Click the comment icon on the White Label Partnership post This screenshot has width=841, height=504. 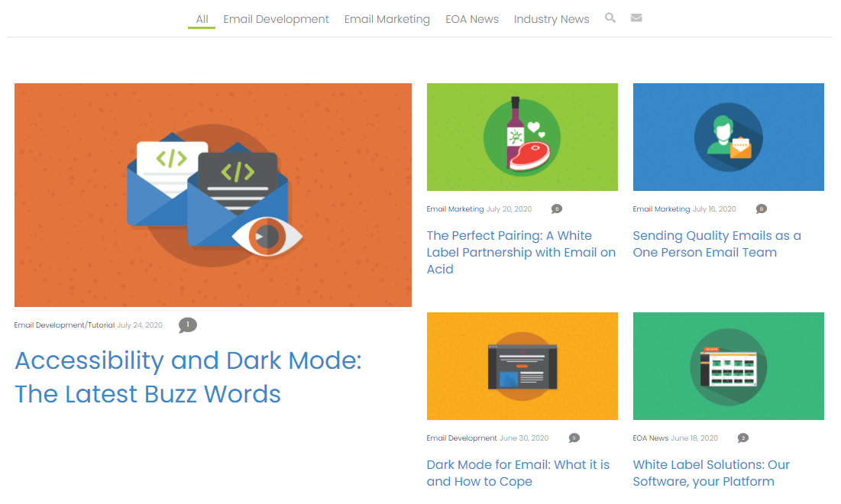[557, 208]
